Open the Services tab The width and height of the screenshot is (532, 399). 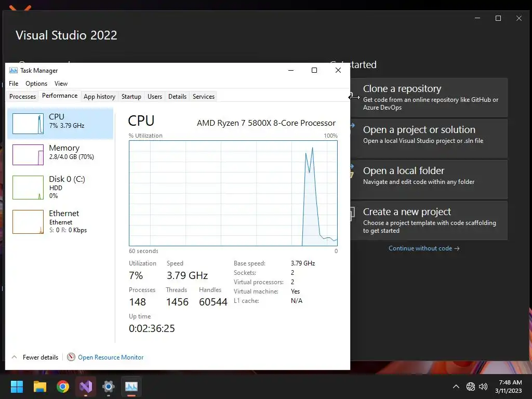(x=204, y=96)
